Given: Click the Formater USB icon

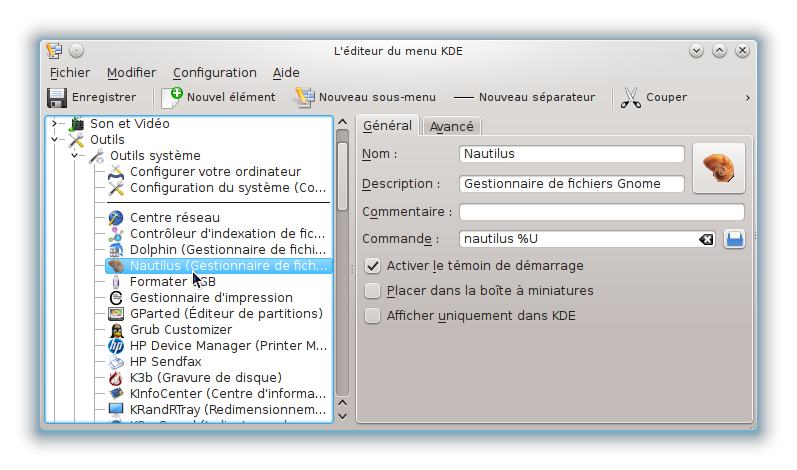Looking at the screenshot, I should point(116,282).
